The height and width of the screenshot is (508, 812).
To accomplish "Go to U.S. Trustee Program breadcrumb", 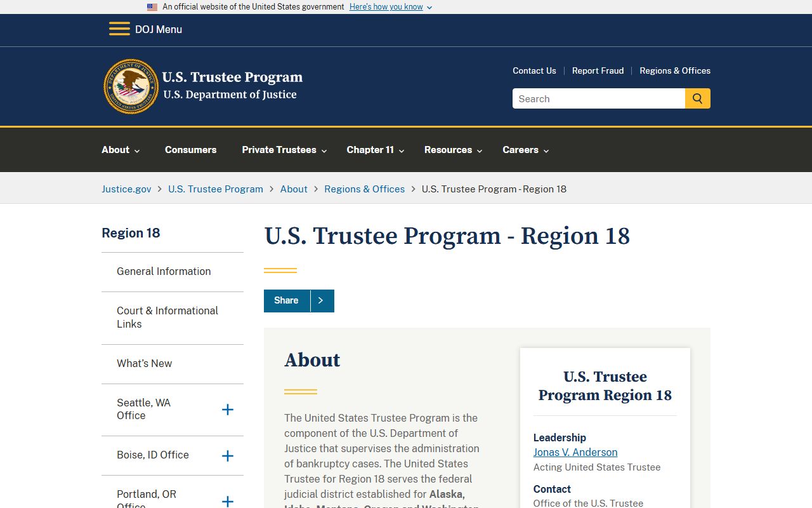I will point(216,189).
